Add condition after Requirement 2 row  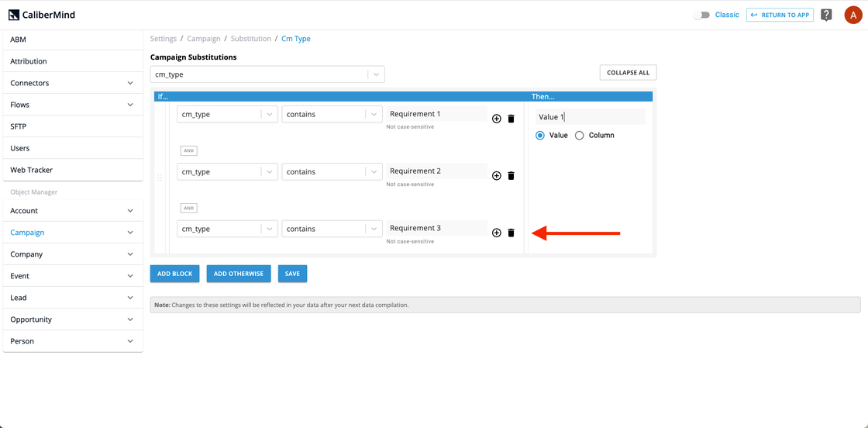497,175
